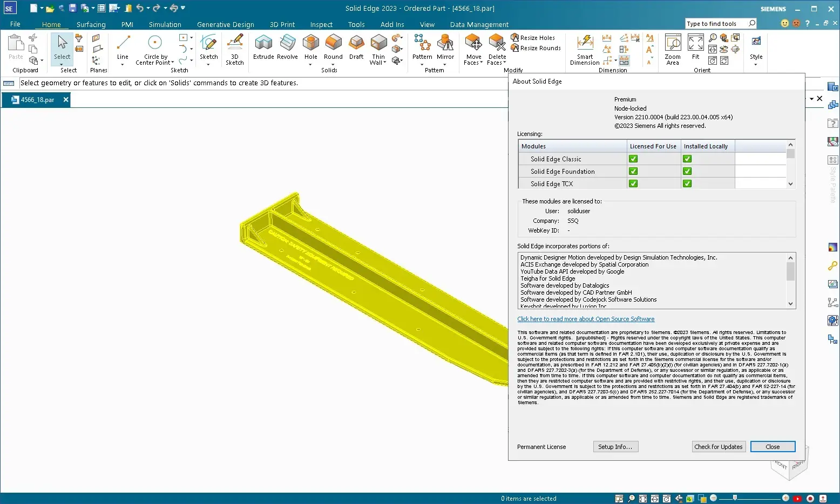
Task: Toggle Installed Locally for Solid Edge TCX
Action: [687, 183]
